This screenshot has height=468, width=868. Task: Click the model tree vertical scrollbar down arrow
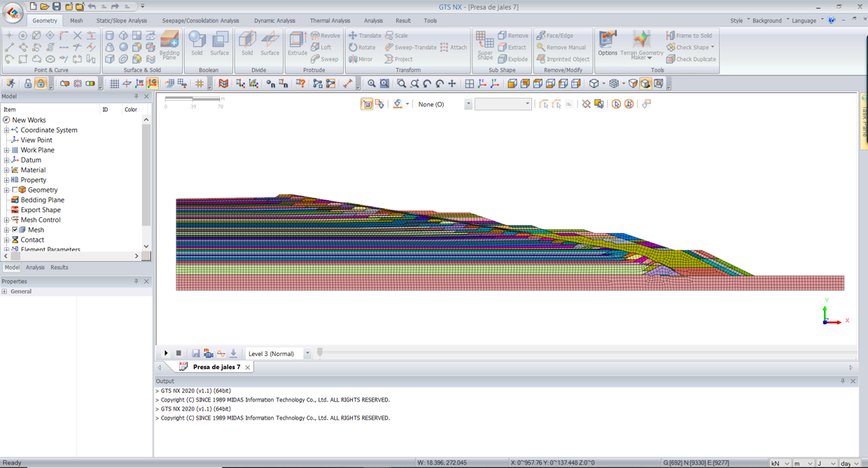pos(146,246)
